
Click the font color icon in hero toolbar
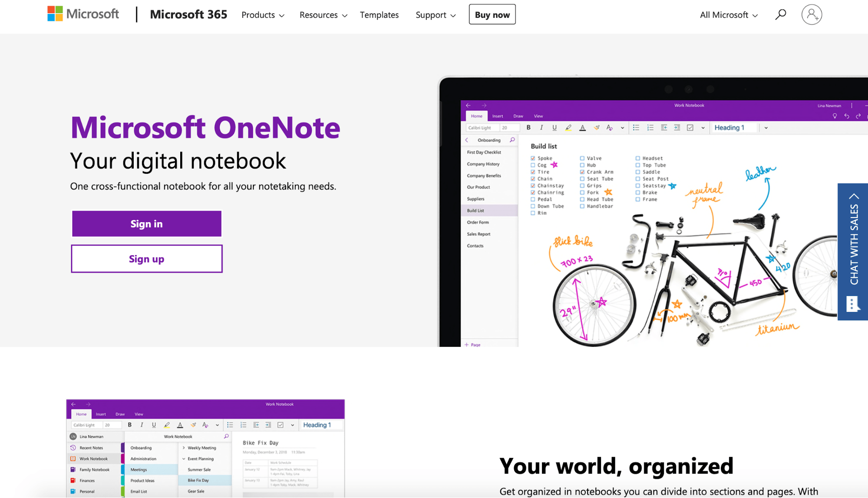click(x=582, y=128)
